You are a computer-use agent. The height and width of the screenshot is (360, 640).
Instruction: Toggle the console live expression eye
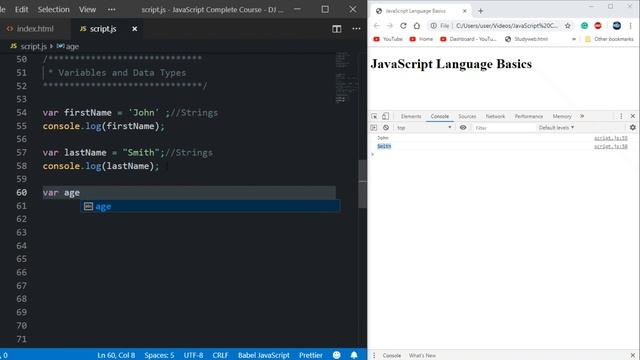pos(463,128)
